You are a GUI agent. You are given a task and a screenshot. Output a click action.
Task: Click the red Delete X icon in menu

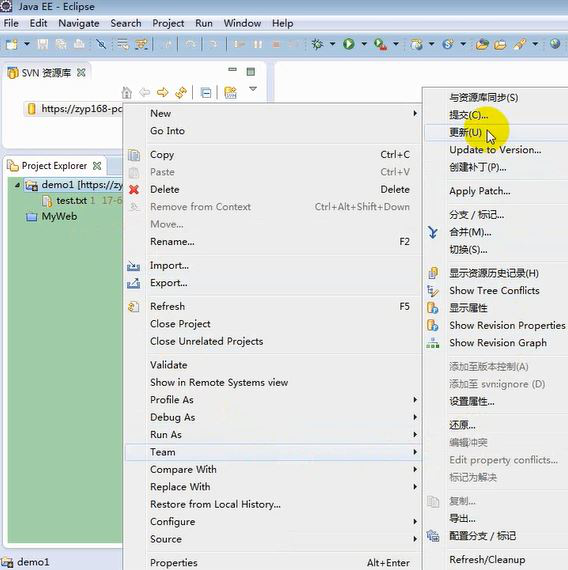pos(134,189)
